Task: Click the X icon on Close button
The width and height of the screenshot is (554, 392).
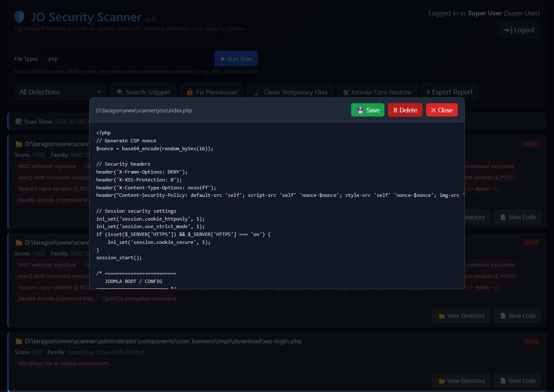Action: coord(433,110)
